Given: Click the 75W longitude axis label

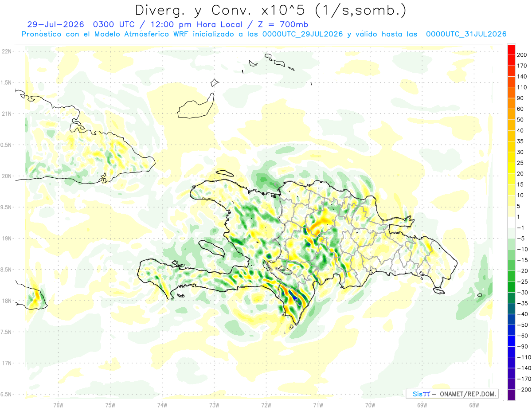Looking at the screenshot, I should [110, 405].
